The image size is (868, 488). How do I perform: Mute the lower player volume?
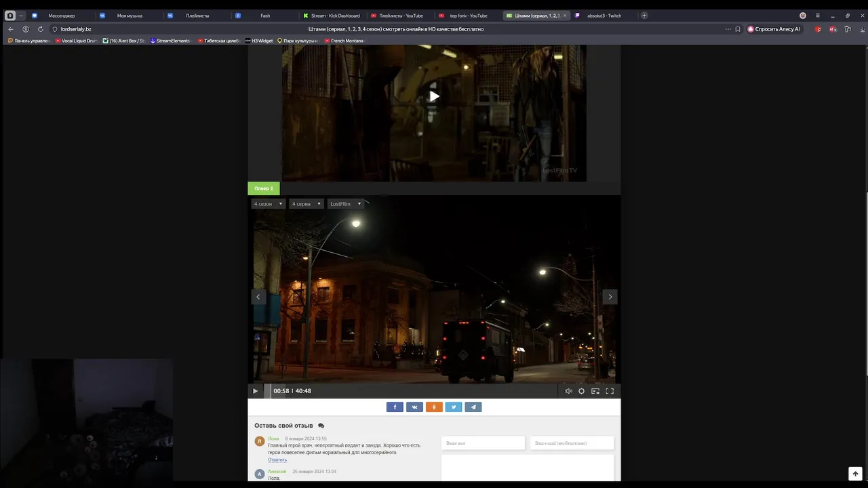[x=568, y=391]
